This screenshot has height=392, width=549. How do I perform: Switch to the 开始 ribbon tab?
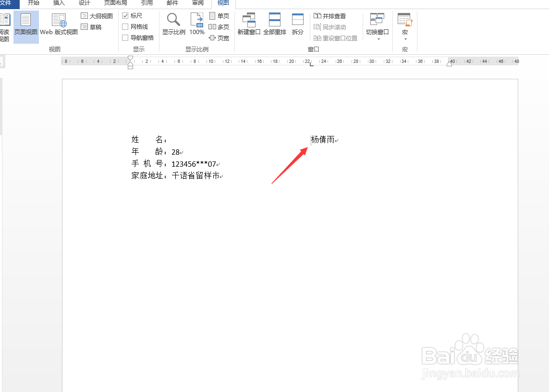click(33, 3)
